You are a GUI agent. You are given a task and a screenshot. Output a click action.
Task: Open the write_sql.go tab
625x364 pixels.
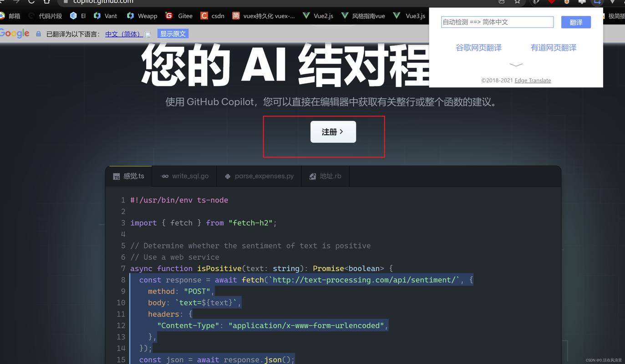tap(185, 176)
